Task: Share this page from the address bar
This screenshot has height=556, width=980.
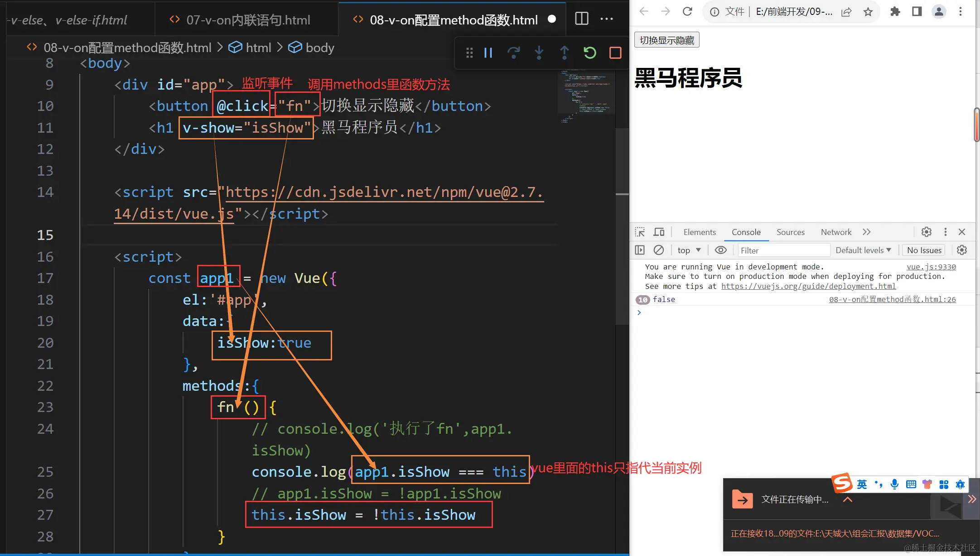Action: coord(846,12)
